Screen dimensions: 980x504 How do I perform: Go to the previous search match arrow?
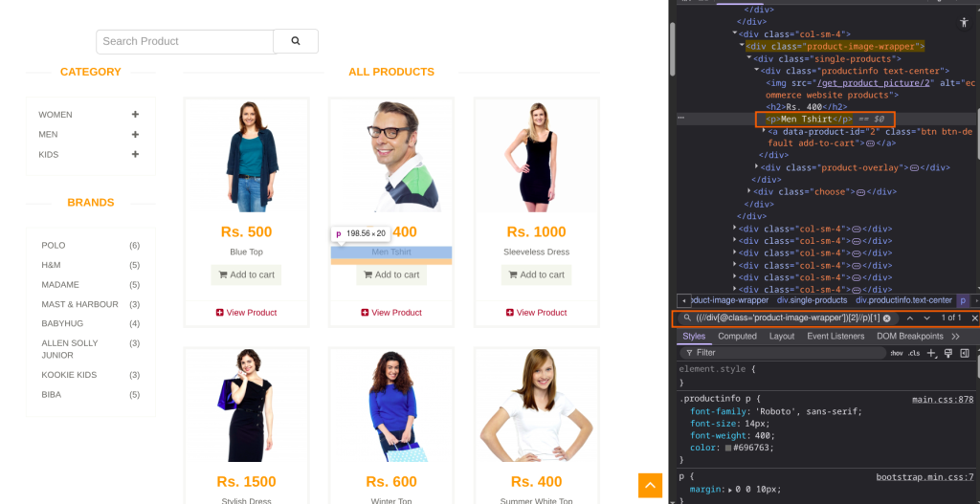[910, 318]
